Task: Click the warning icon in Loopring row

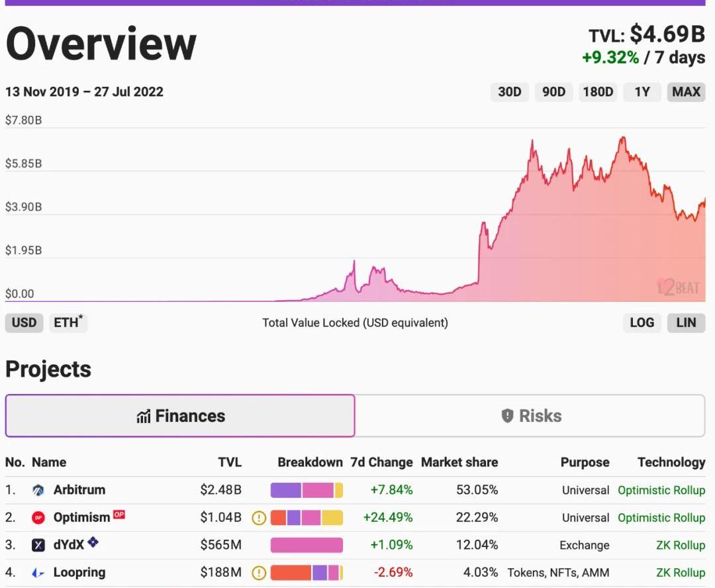Action: click(259, 573)
